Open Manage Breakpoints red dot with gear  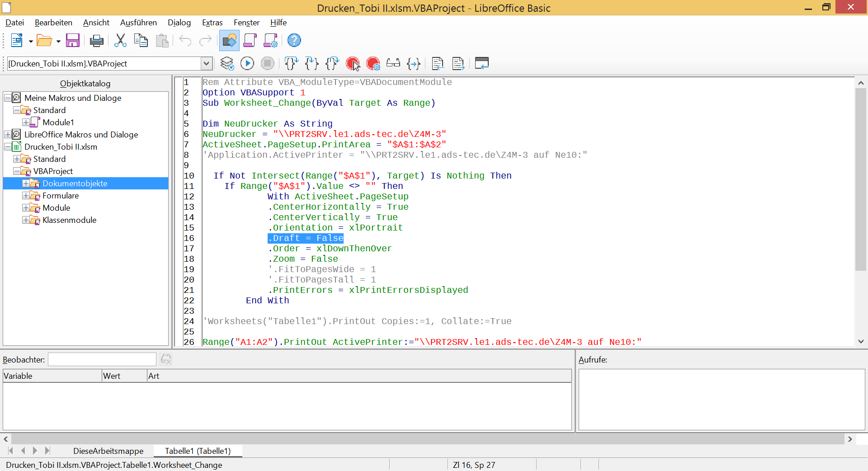pyautogui.click(x=373, y=63)
